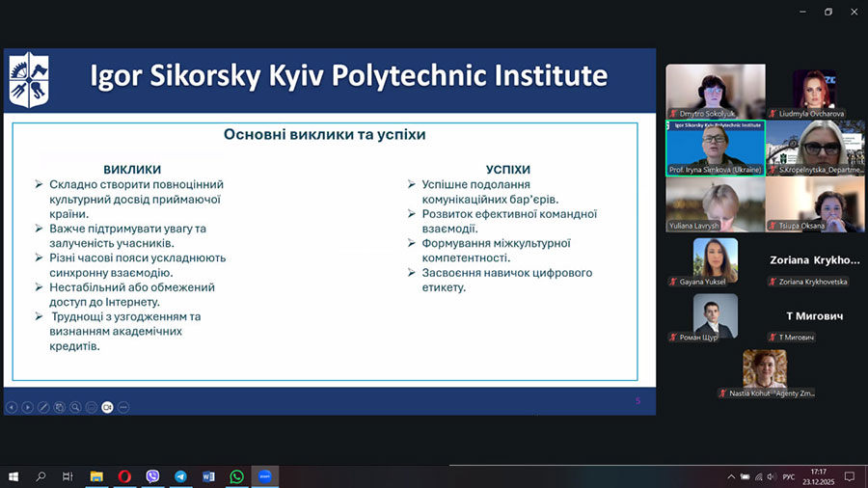The width and height of the screenshot is (868, 488).
Task: Click the slide title 'Основні виклики та успіхи'
Action: (324, 134)
